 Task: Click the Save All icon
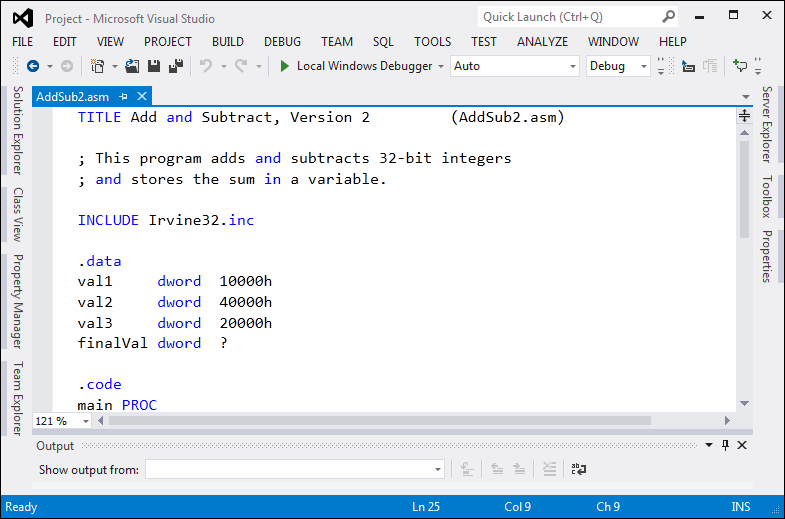coord(175,66)
